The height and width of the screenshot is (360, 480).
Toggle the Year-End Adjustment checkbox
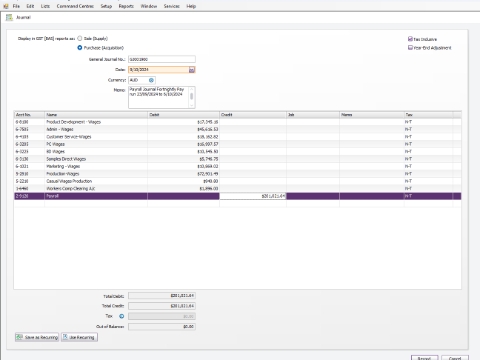pos(410,48)
